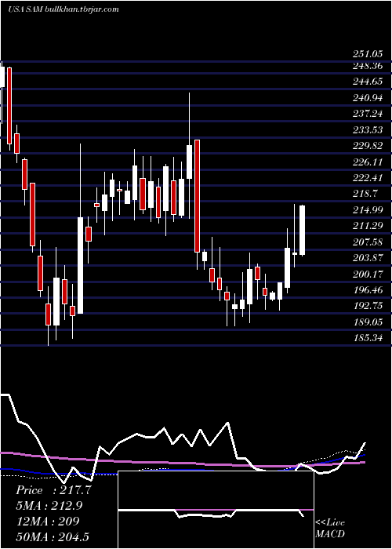This screenshot has width=392, height=549.
Task: Click the 207.58 price axis label
Action: point(367,242)
